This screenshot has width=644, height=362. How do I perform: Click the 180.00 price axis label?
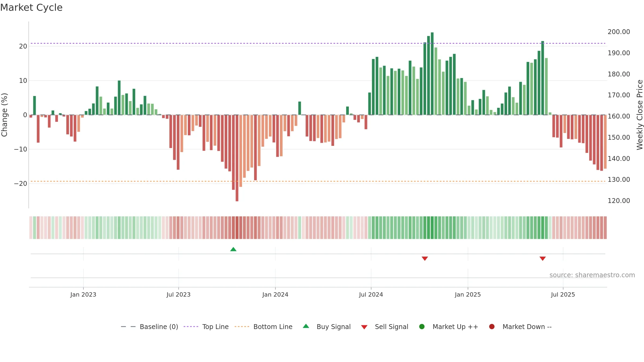(619, 74)
